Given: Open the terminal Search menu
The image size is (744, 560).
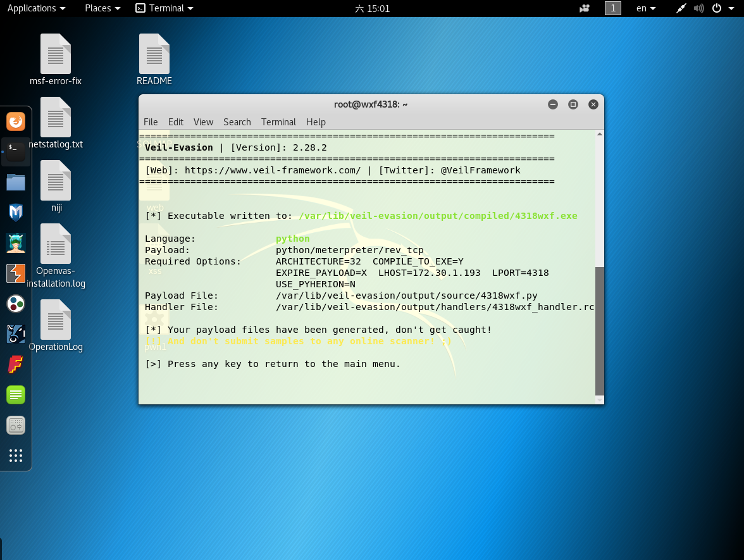Looking at the screenshot, I should pos(237,122).
